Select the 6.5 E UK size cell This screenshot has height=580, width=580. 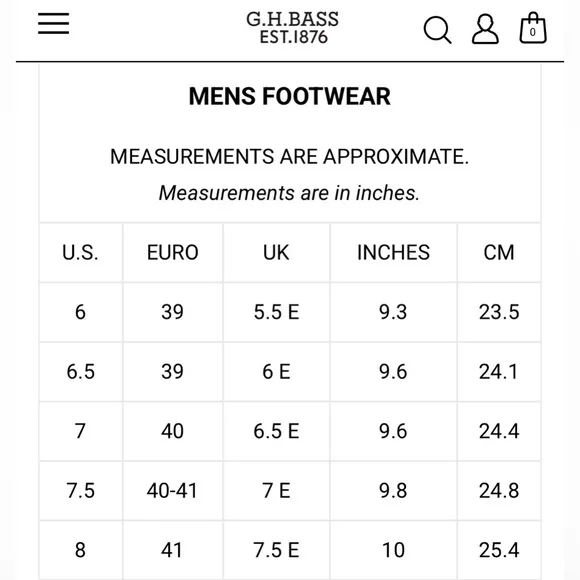(x=276, y=431)
